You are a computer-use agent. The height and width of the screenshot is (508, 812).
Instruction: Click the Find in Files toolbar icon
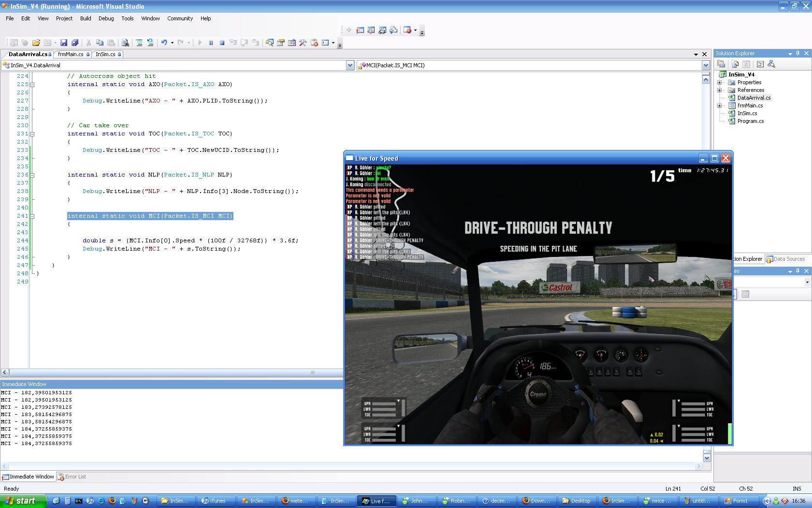pyautogui.click(x=125, y=43)
